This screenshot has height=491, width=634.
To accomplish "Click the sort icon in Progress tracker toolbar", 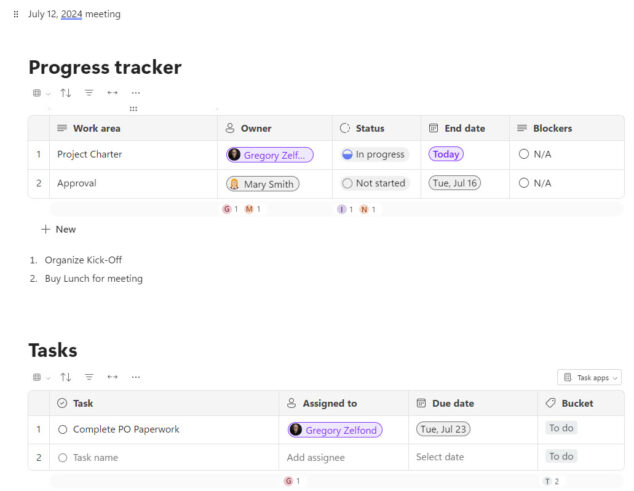I will point(66,93).
